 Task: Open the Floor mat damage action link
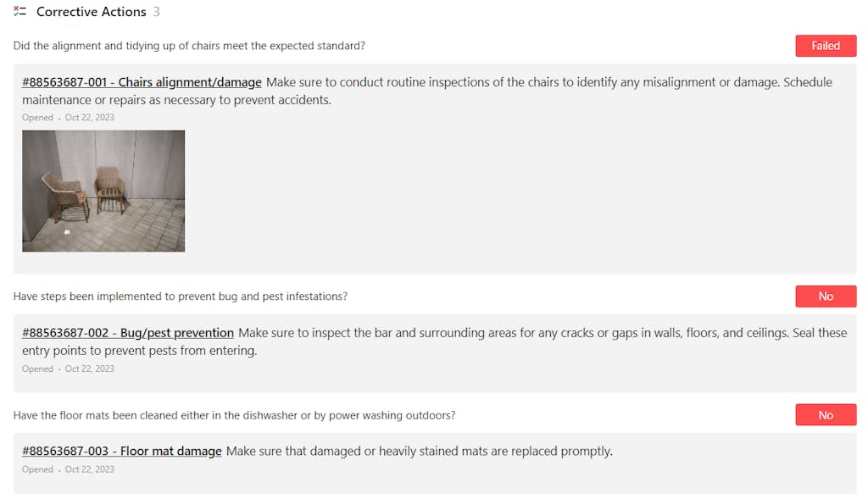pyautogui.click(x=122, y=451)
